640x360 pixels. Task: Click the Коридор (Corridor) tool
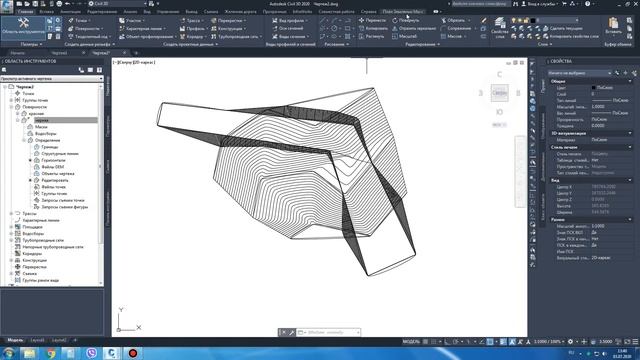[192, 37]
